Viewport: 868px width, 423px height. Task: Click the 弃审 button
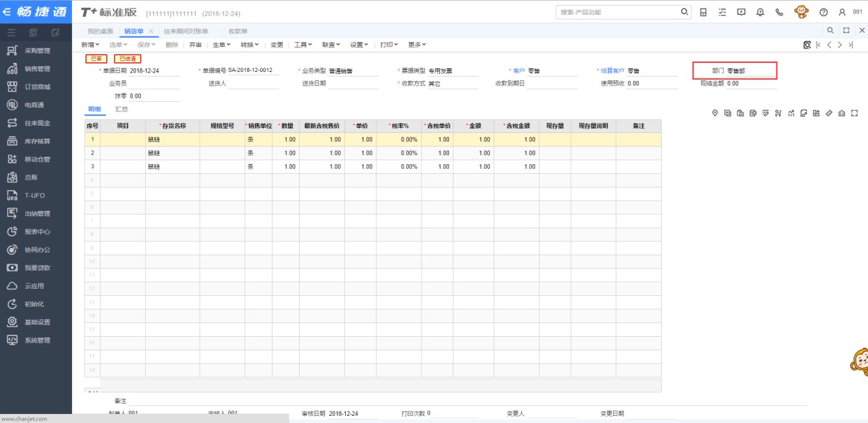pos(195,45)
